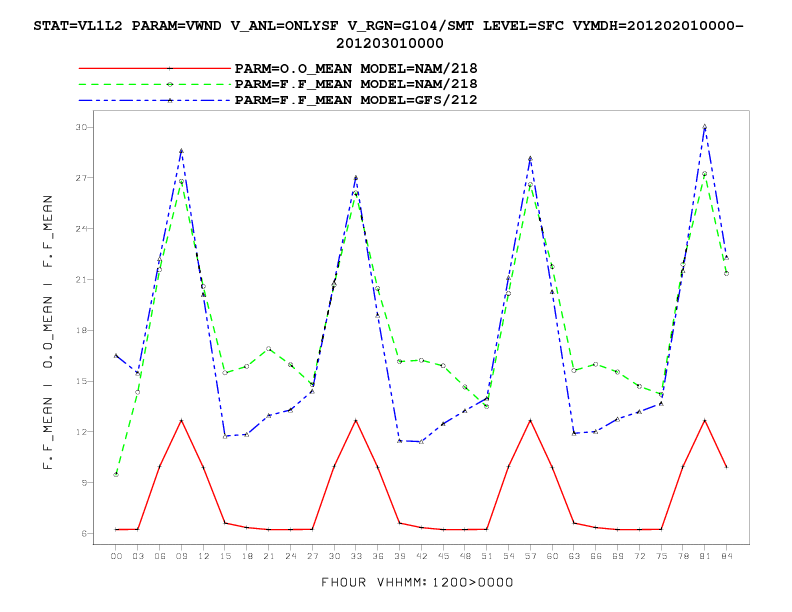Click x-axis tick label 12
792x612 pixels.
click(x=203, y=556)
